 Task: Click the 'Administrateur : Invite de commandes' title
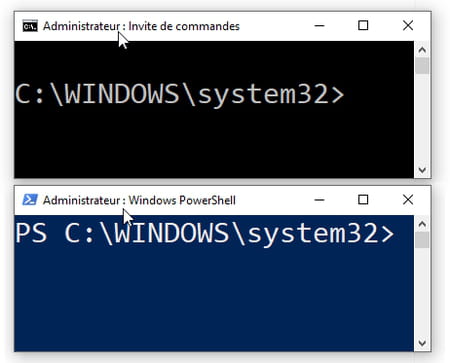click(141, 26)
